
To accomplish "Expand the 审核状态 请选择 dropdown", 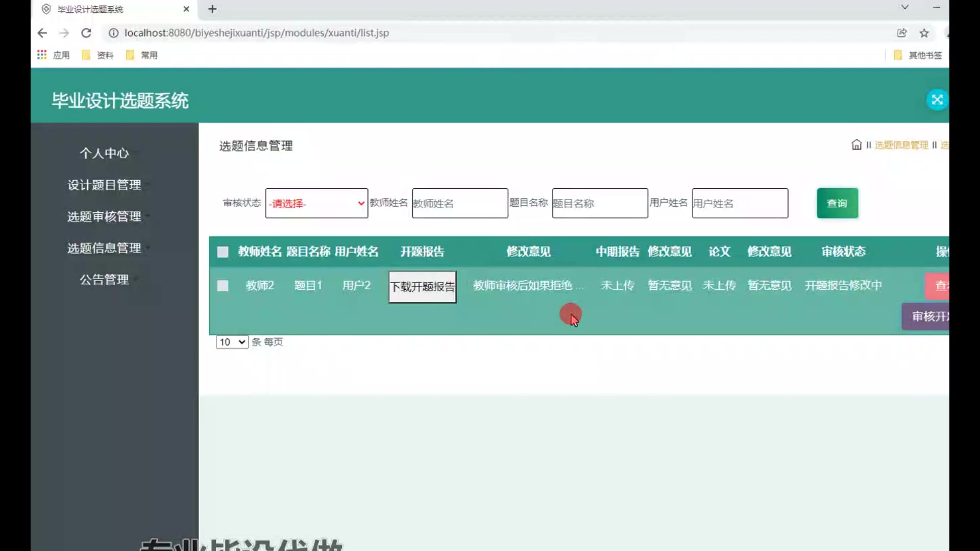I will tap(316, 204).
